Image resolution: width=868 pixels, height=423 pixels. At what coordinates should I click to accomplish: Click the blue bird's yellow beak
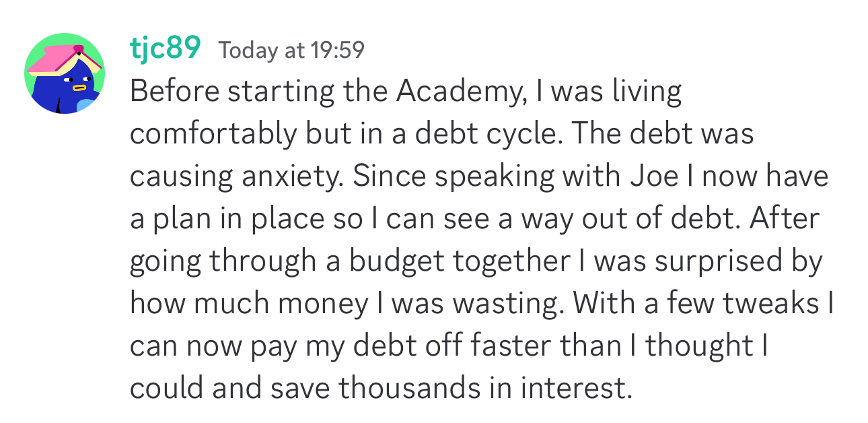[80, 86]
